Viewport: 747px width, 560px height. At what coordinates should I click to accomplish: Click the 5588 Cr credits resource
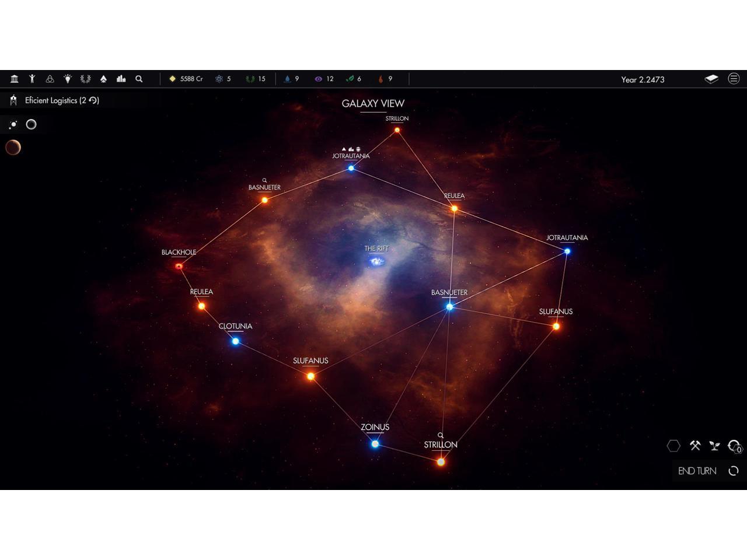coord(186,79)
